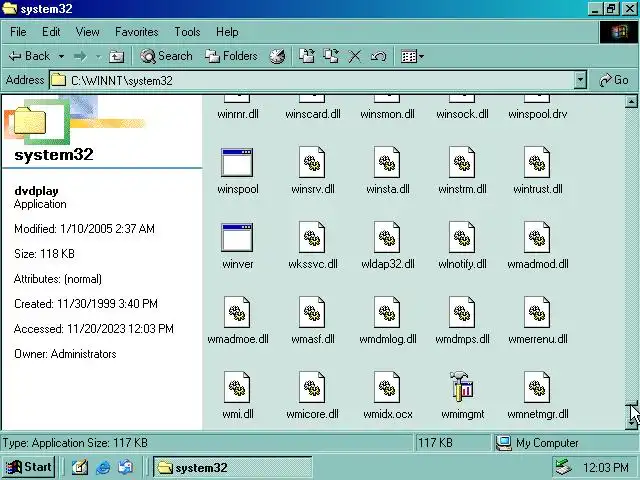Select the wmidx.ocx file icon
Viewport: 640px width, 480px height.
pyautogui.click(x=387, y=388)
